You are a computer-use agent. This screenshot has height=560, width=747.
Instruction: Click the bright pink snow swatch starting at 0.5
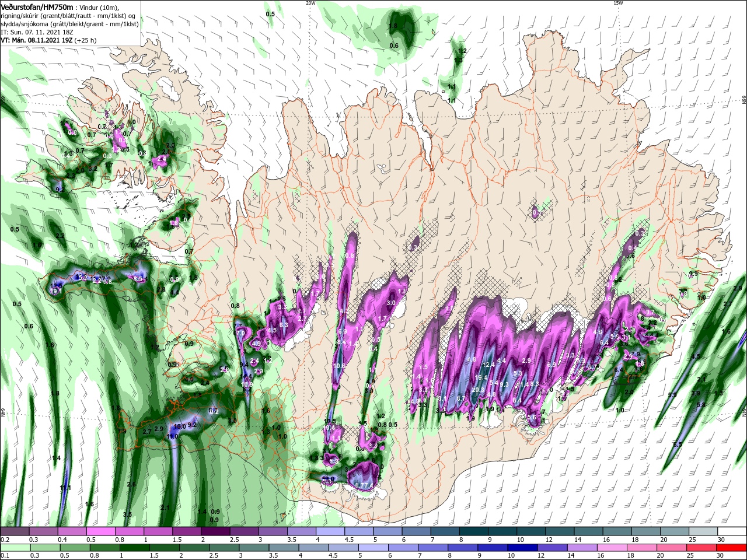[100, 531]
